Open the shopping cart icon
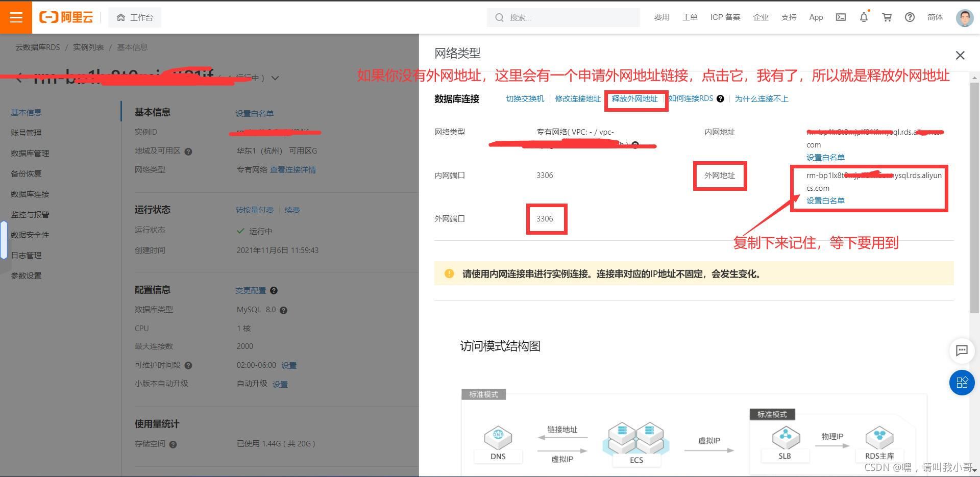 click(x=887, y=17)
